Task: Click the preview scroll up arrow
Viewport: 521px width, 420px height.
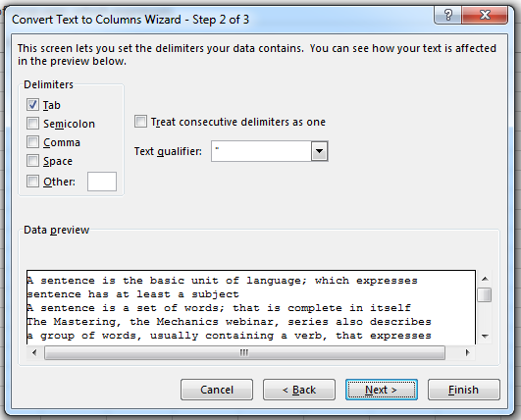Action: pyautogui.click(x=485, y=279)
